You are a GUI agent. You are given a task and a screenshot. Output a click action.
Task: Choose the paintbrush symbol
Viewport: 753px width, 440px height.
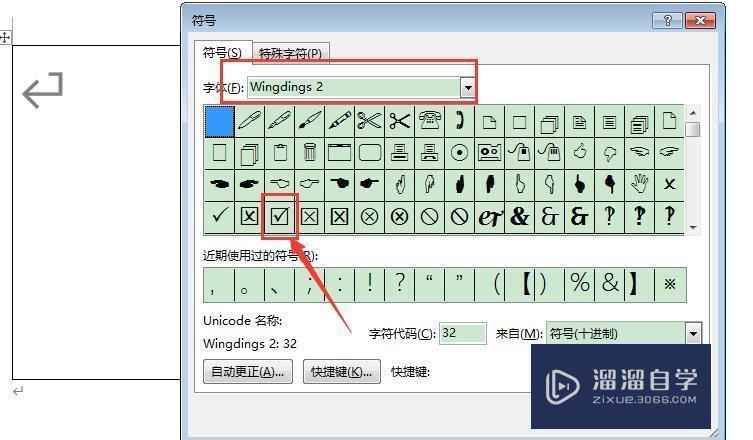(x=310, y=121)
